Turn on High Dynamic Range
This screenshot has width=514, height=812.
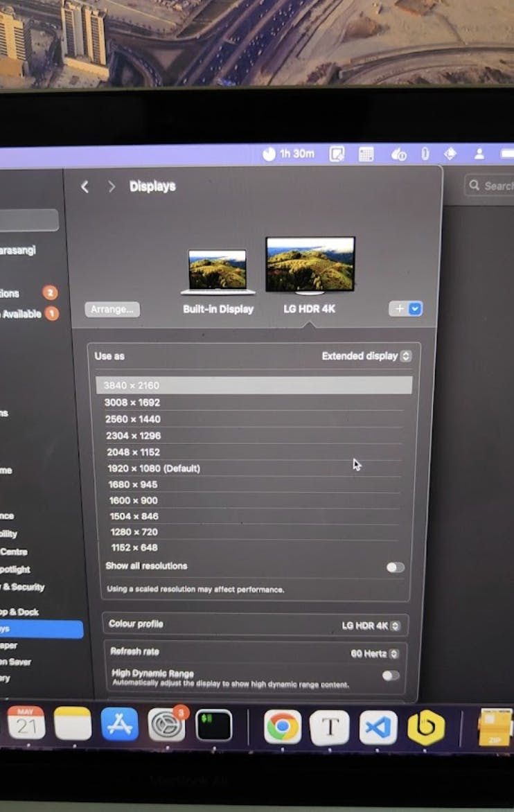(391, 676)
